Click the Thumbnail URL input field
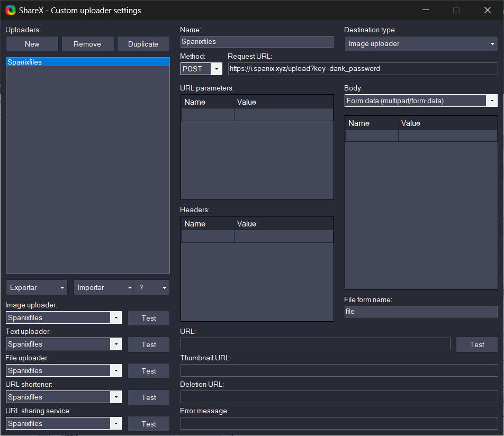Screen dimensions: 504x436 pos(339,370)
